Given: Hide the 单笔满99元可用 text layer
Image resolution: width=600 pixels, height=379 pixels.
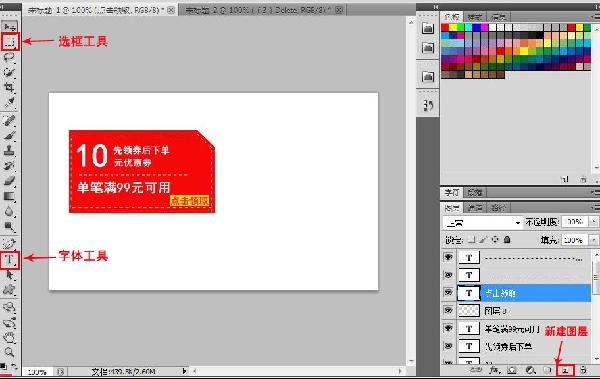Looking at the screenshot, I should pos(448,328).
